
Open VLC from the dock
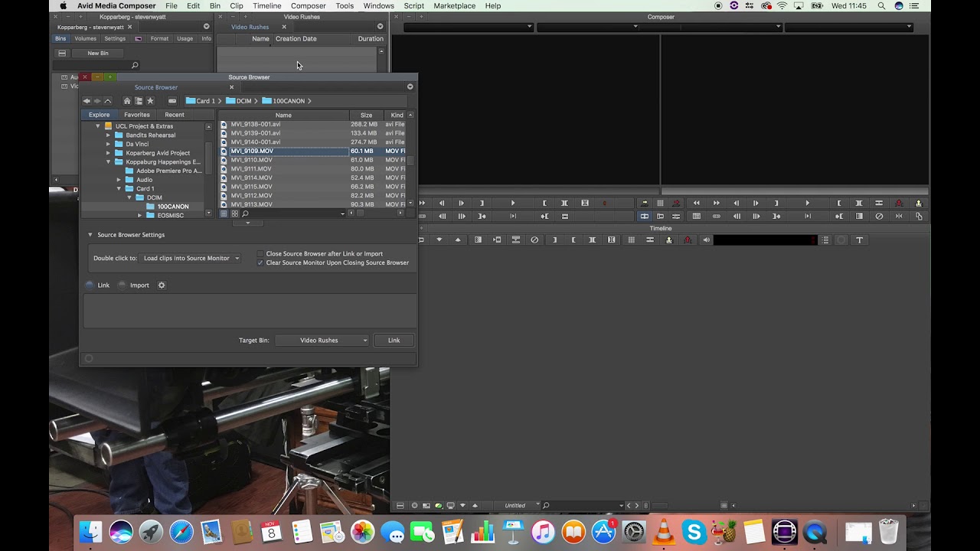coord(665,531)
